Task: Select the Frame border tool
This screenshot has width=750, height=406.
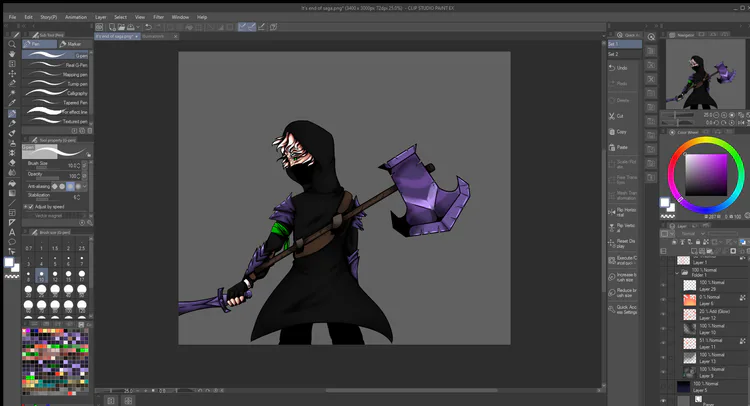Action: pyautogui.click(x=12, y=212)
